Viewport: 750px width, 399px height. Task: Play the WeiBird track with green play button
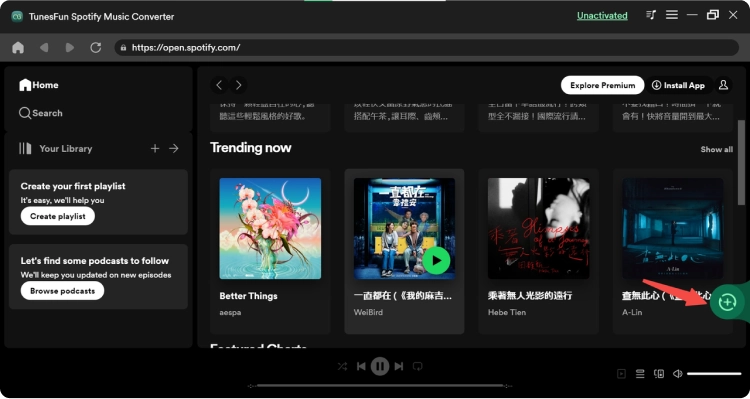point(436,261)
